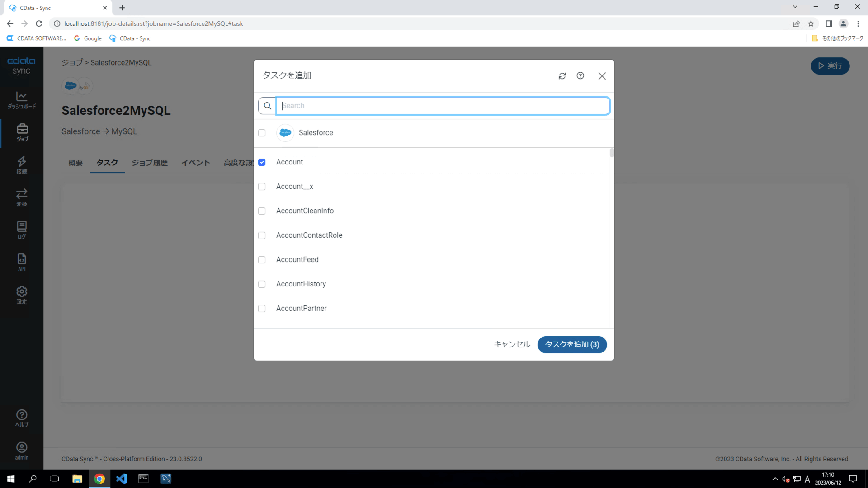Uncheck the Account checkbox
Screen dimensions: 868x488
click(x=262, y=162)
